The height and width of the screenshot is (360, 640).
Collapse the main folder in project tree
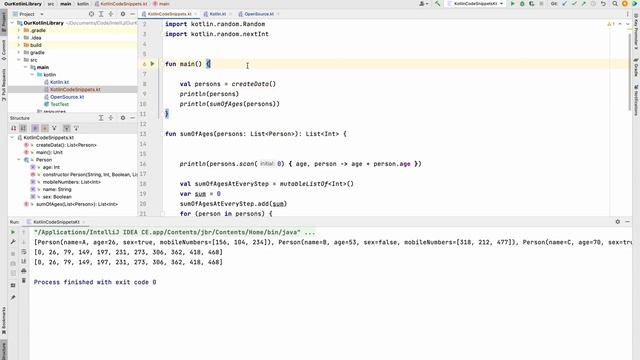[25, 67]
